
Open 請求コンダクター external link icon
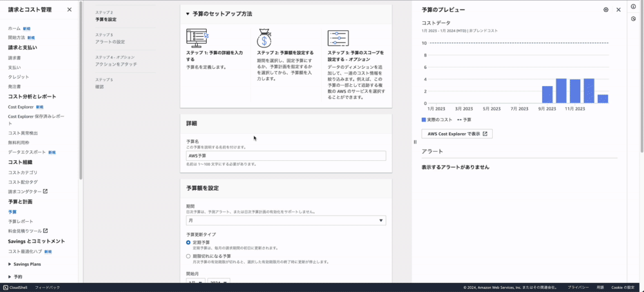45,191
